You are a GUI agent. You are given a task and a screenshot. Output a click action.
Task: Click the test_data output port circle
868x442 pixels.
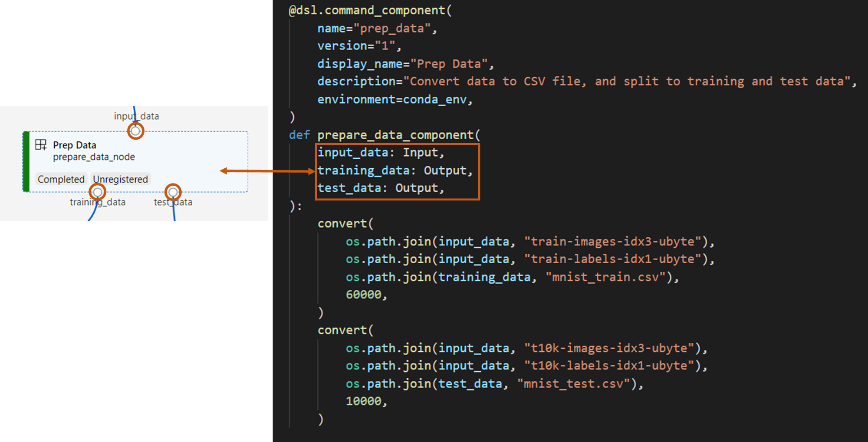click(x=173, y=192)
